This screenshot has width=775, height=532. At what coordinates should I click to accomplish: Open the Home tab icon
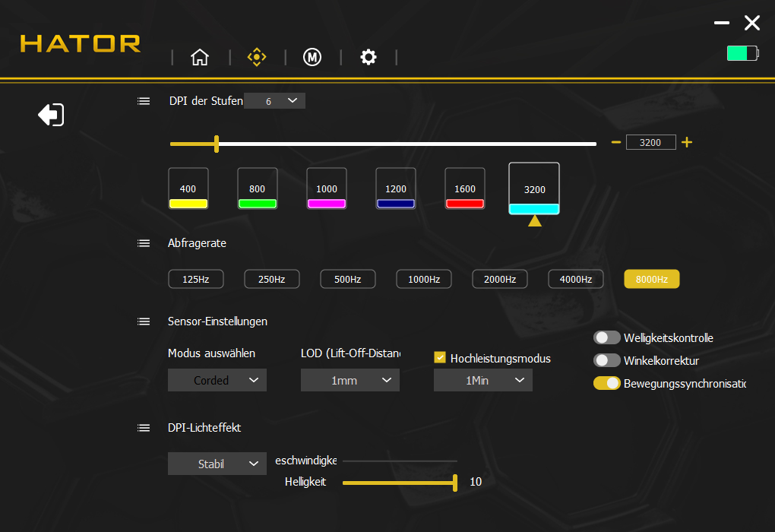point(200,57)
